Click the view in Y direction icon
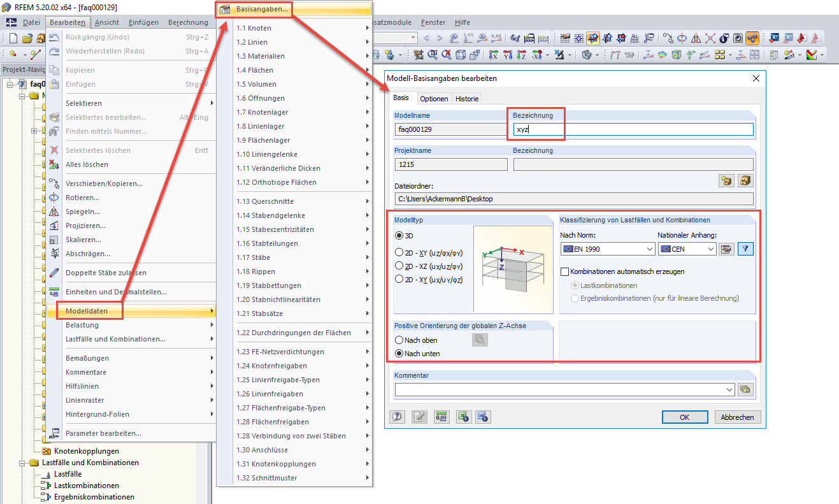839x504 pixels. pos(508,55)
